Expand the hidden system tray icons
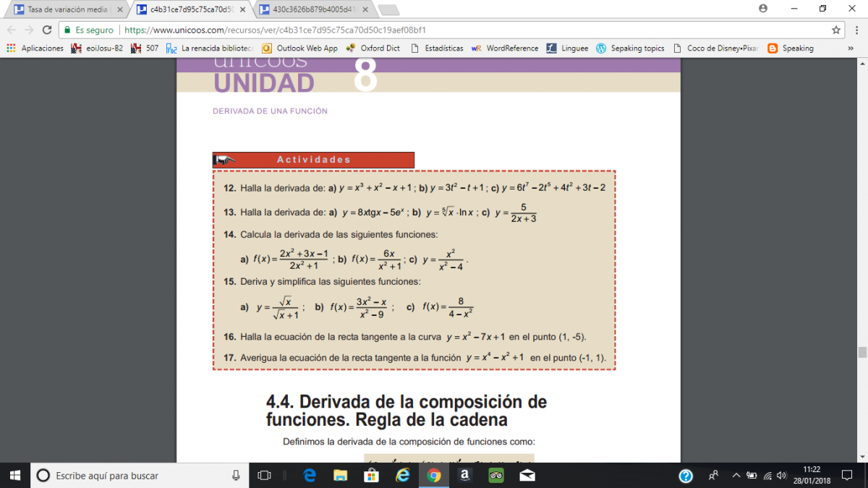This screenshot has height=488, width=868. point(736,475)
